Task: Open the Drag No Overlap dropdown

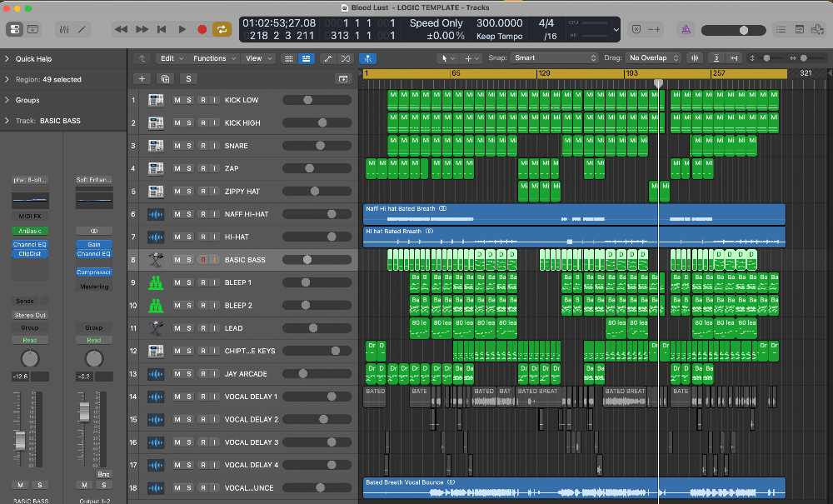Action: [x=653, y=57]
